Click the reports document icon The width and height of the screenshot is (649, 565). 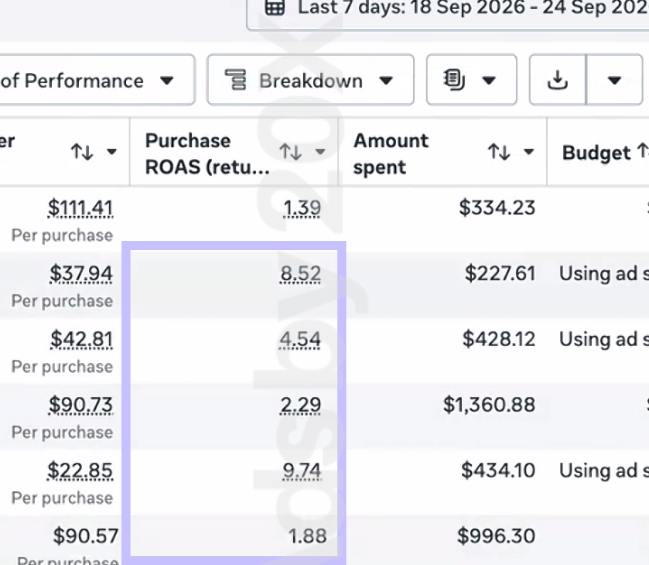tap(454, 80)
